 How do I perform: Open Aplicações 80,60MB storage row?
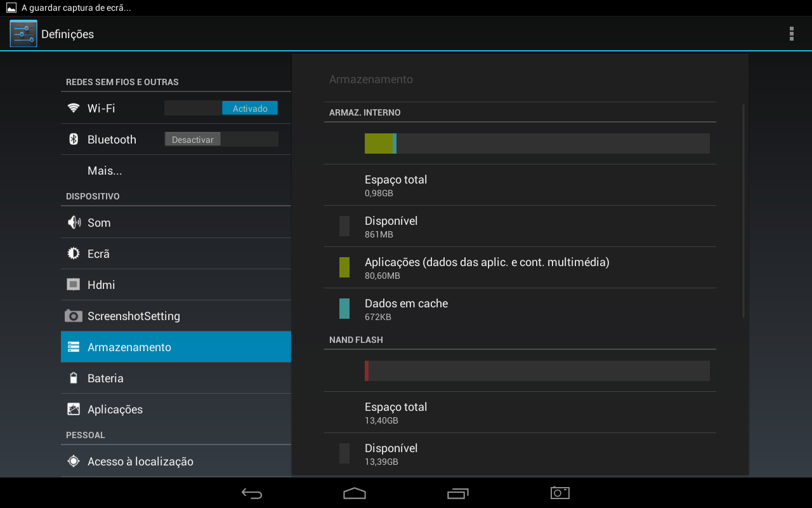[520, 267]
